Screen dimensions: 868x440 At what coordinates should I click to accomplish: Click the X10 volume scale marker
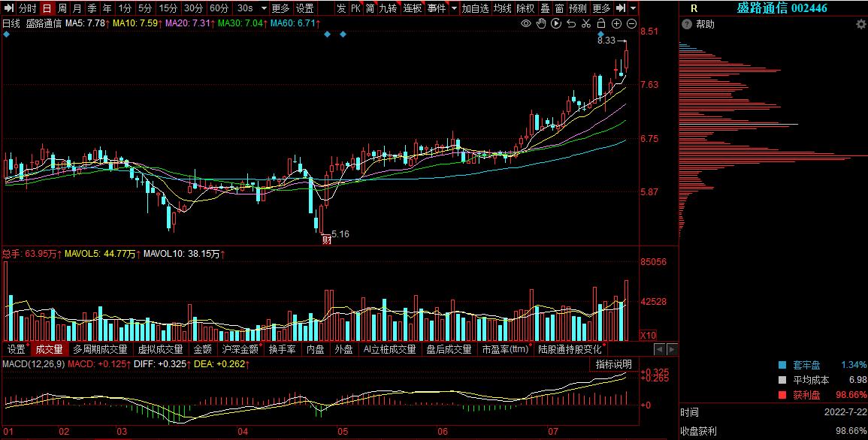click(x=649, y=336)
